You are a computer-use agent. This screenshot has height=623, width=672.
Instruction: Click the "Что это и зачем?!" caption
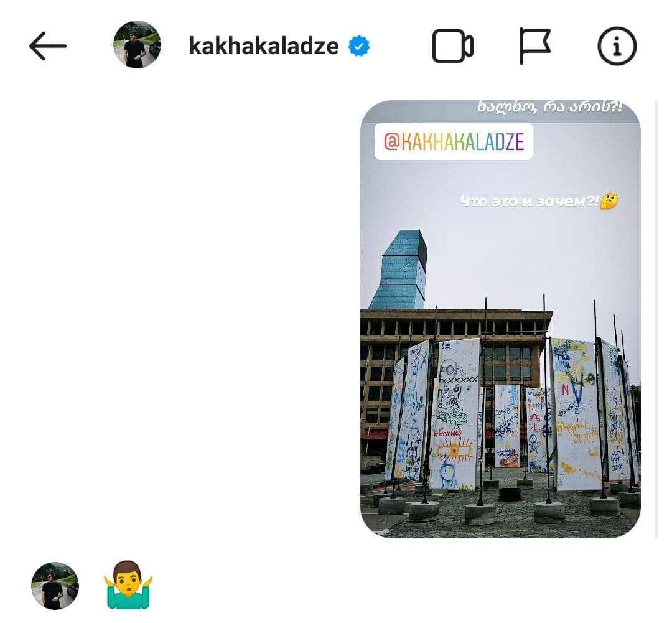coord(529,200)
